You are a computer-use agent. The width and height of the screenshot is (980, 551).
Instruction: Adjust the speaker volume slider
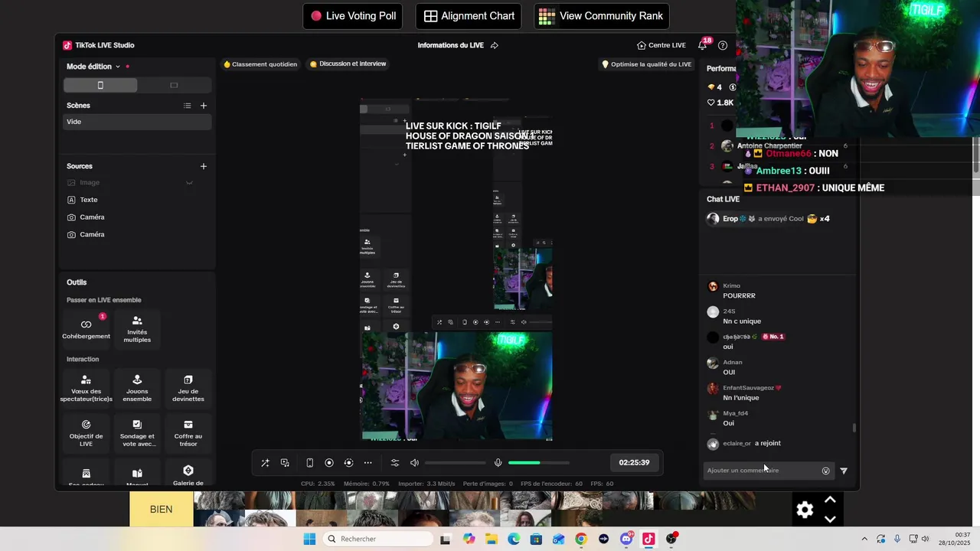click(456, 463)
